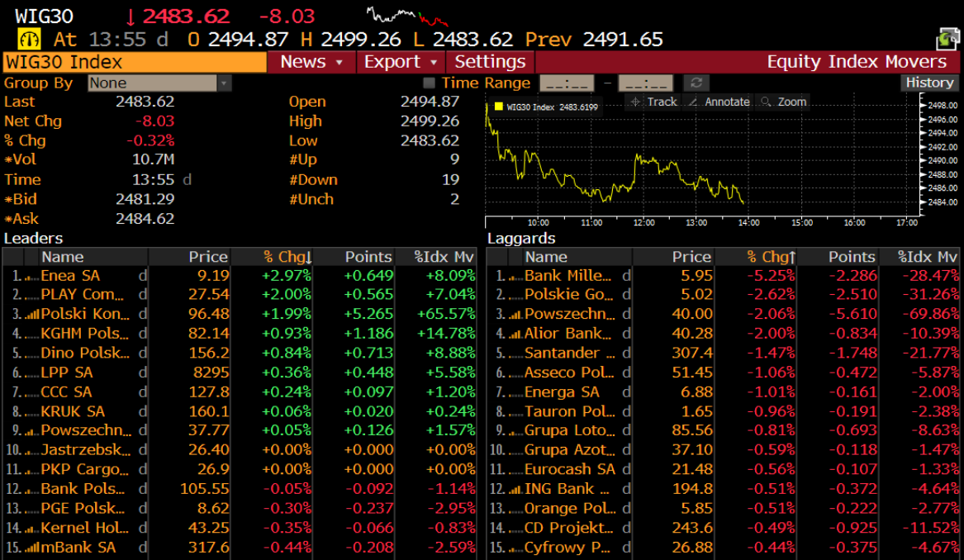
Task: Select Enea SA in Leaders
Action: pyautogui.click(x=70, y=276)
